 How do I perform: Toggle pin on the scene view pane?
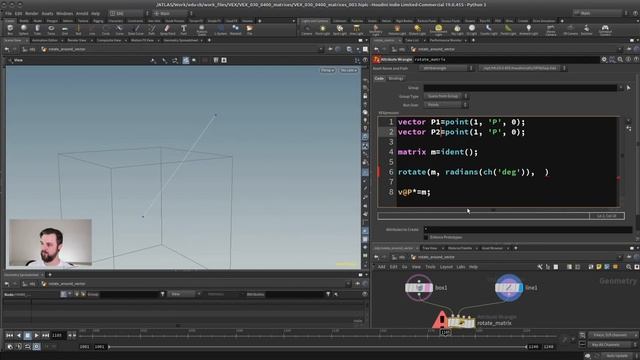click(x=331, y=49)
